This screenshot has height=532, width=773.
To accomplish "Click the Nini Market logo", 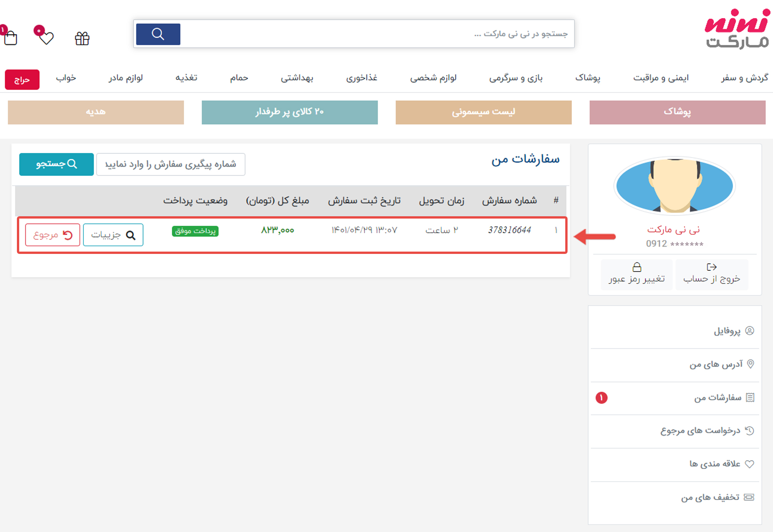I will pos(737,29).
